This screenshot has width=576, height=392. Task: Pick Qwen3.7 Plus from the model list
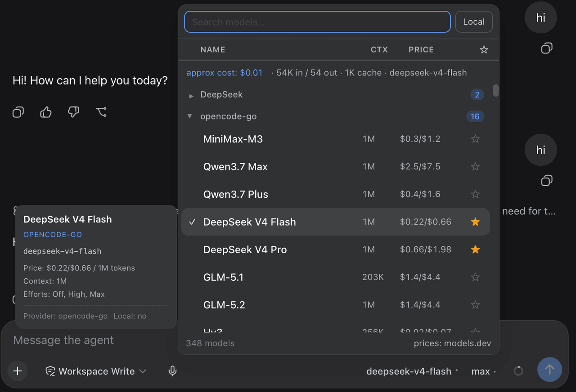335,194
